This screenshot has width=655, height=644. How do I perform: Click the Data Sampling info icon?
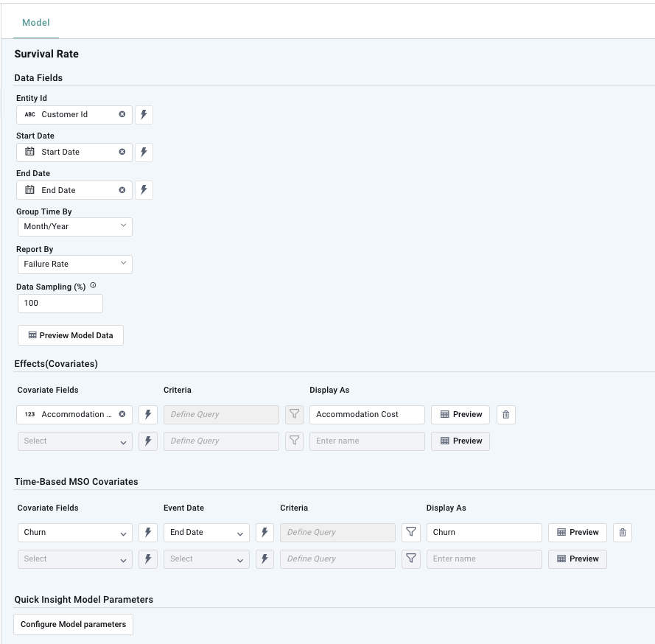click(x=93, y=286)
